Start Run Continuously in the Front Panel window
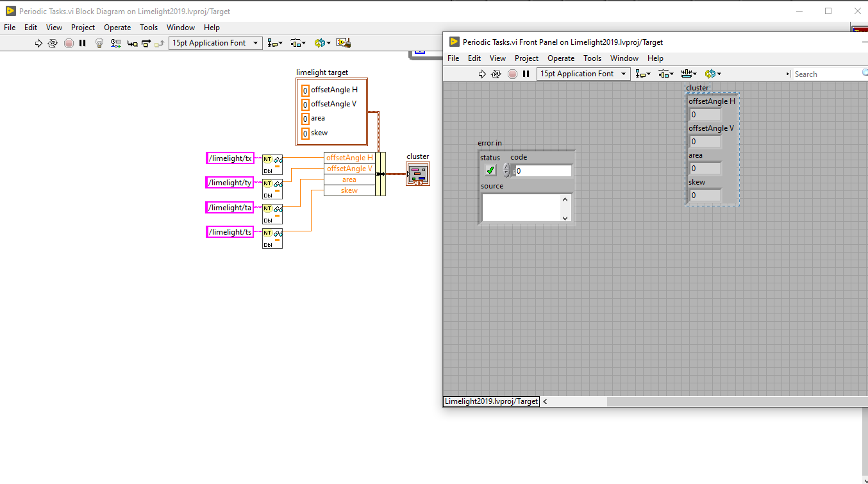Image resolution: width=868 pixels, height=484 pixels. (497, 74)
